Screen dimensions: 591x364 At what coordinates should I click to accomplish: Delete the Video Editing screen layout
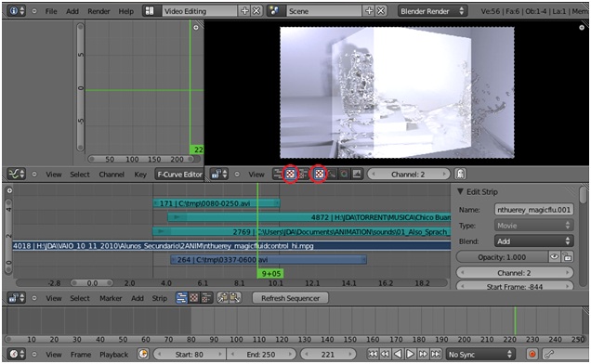click(256, 11)
